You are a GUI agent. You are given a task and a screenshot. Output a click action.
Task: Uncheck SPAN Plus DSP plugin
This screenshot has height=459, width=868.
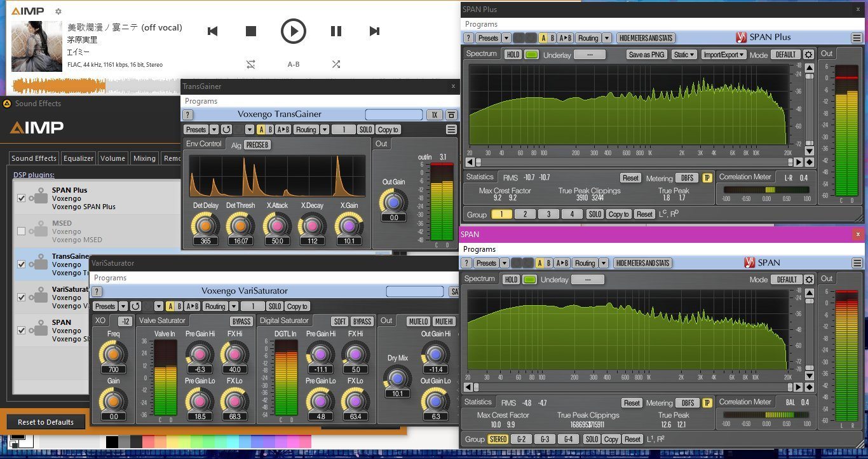coord(22,198)
